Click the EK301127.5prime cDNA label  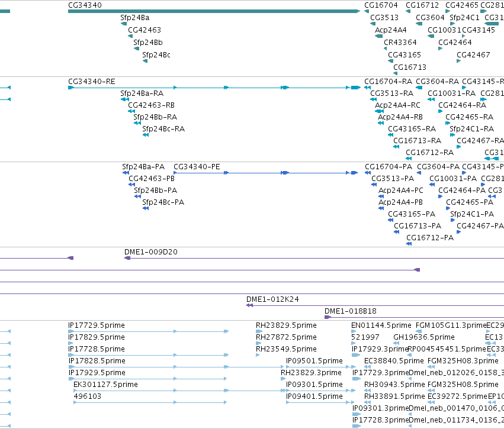pyautogui.click(x=105, y=385)
